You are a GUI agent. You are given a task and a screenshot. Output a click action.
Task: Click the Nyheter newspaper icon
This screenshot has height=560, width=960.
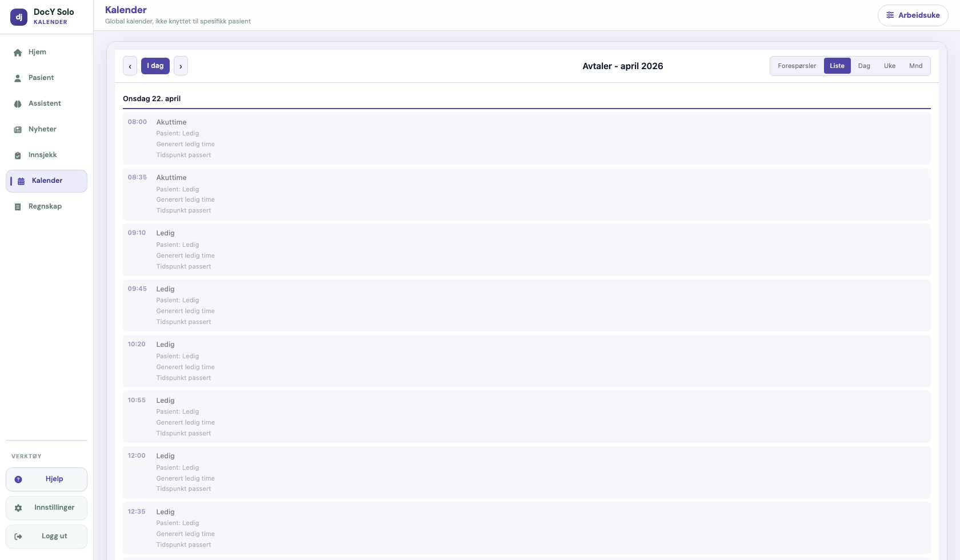[x=18, y=130]
